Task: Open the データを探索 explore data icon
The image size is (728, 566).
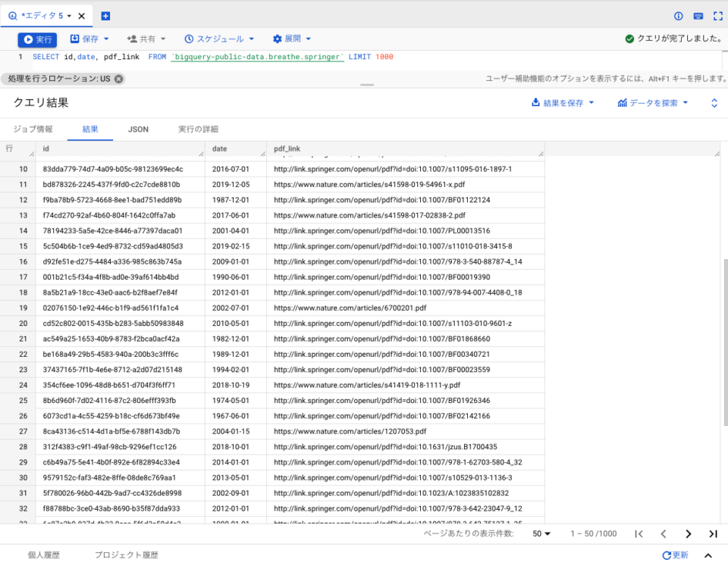Action: (x=621, y=102)
